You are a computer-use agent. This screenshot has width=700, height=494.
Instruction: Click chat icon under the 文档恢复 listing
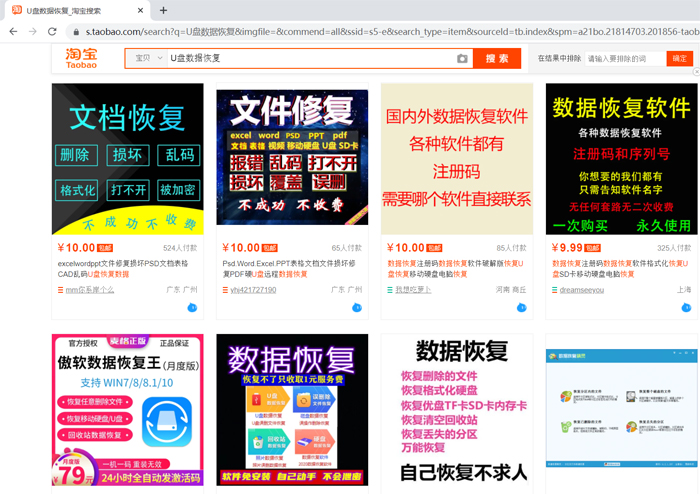tap(192, 308)
